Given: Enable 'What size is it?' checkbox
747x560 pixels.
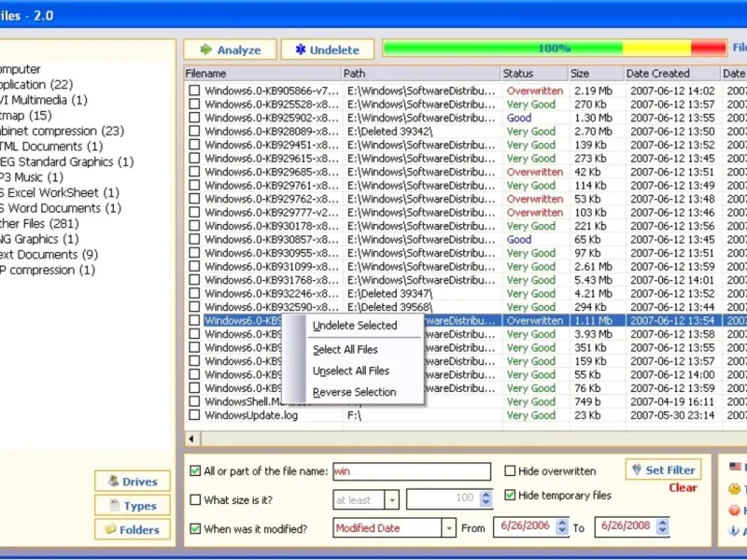Looking at the screenshot, I should (195, 499).
